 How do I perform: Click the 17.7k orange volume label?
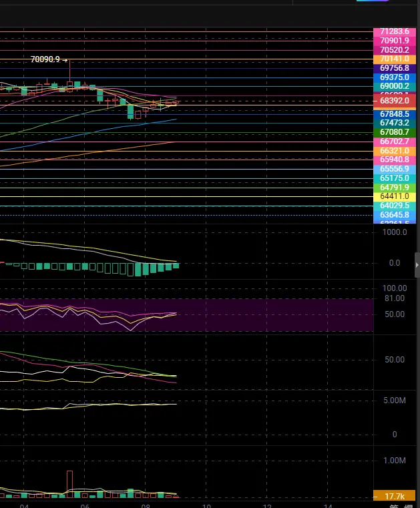pyautogui.click(x=395, y=497)
